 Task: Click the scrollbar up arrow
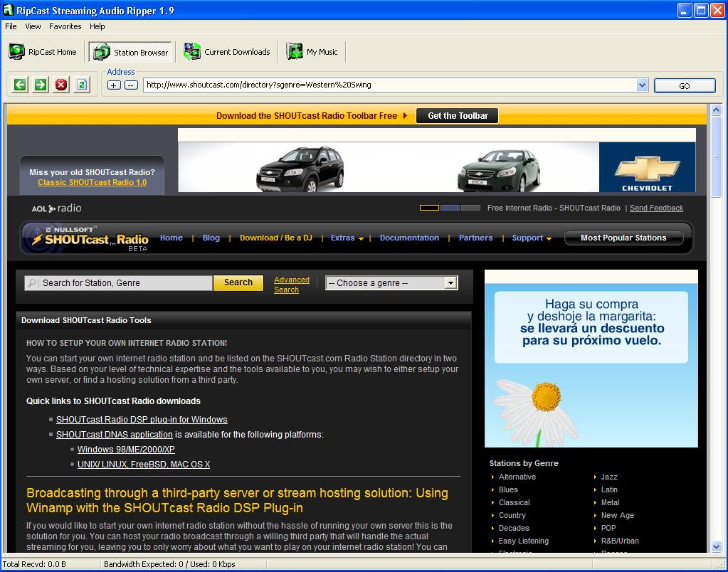tap(716, 110)
